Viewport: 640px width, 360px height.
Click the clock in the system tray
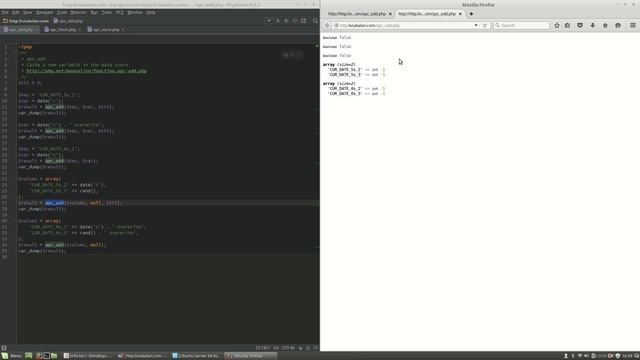(x=627, y=356)
